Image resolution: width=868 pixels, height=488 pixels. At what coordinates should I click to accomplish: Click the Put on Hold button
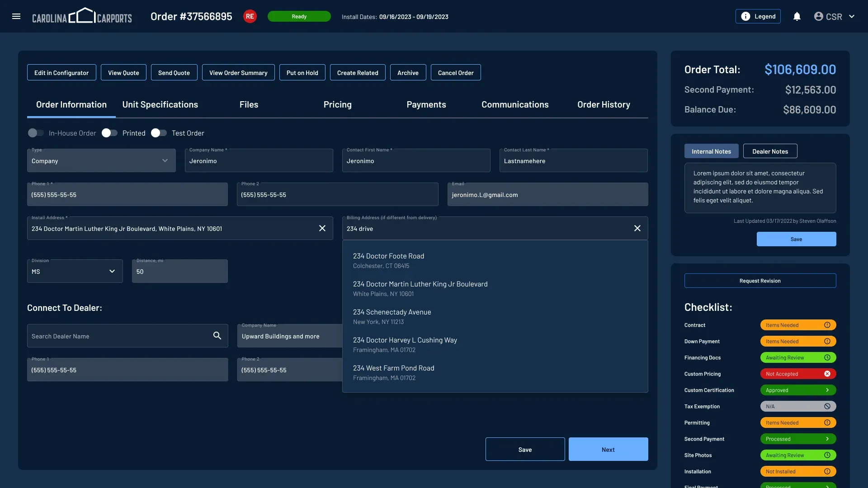tap(302, 72)
